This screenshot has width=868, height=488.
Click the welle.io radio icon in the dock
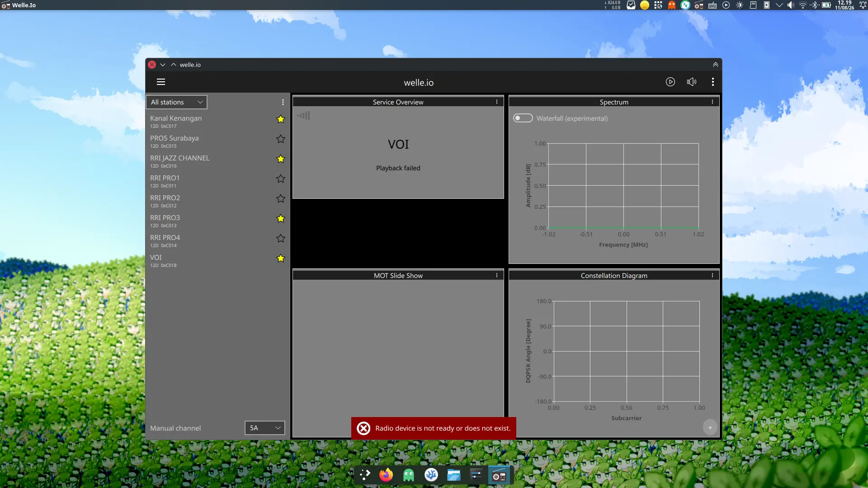tap(499, 475)
